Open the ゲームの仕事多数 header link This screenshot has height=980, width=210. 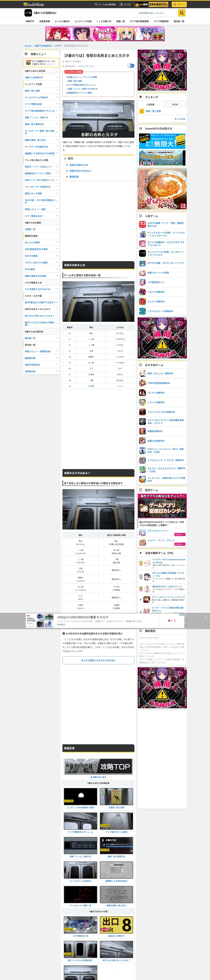pyautogui.click(x=105, y=5)
